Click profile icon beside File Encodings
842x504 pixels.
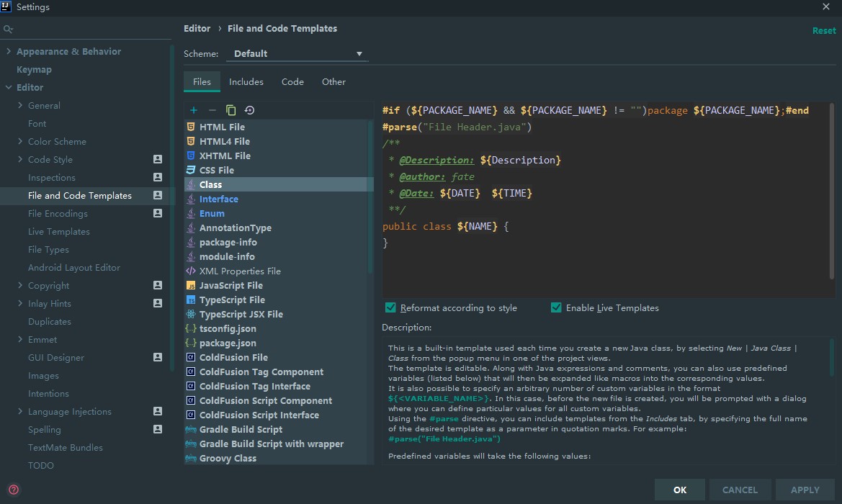click(157, 213)
